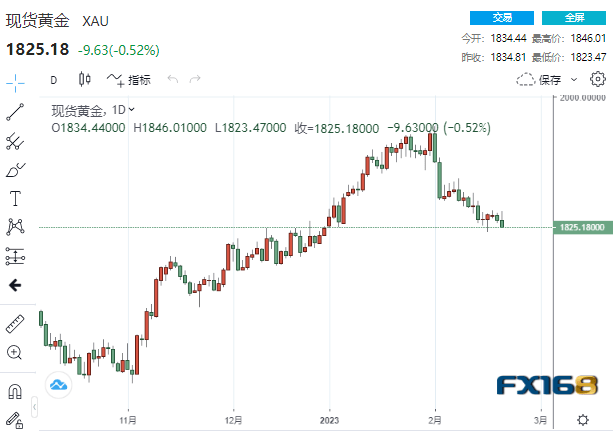Open the D time interval dropdown

coord(54,80)
